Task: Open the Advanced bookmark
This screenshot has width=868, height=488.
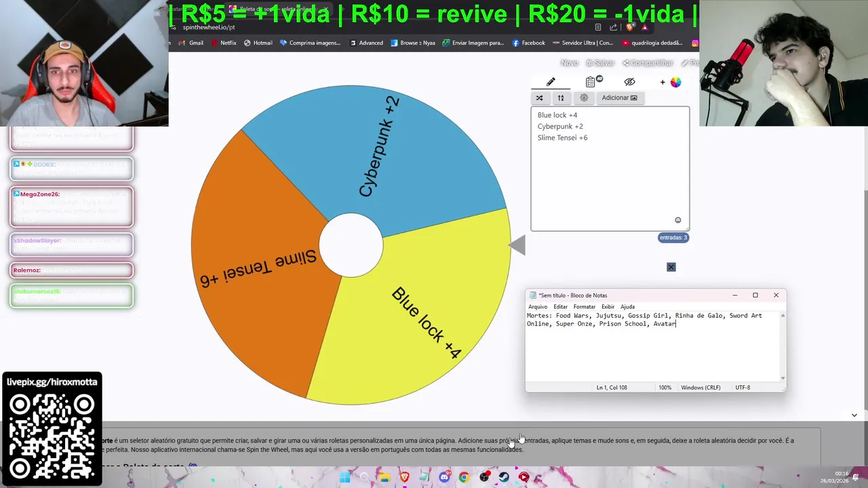Action: pos(366,43)
